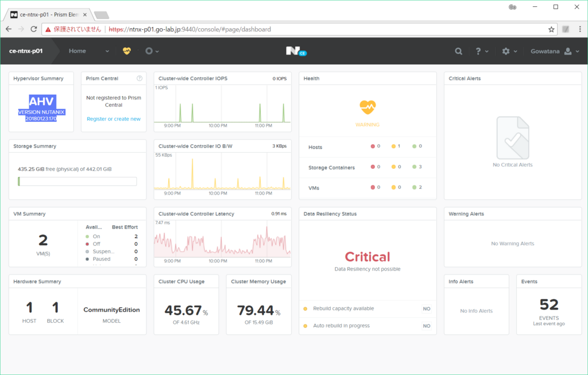Viewport: 588px width, 375px height.
Task: Click the VM Summary Off row
Action: pyautogui.click(x=112, y=244)
